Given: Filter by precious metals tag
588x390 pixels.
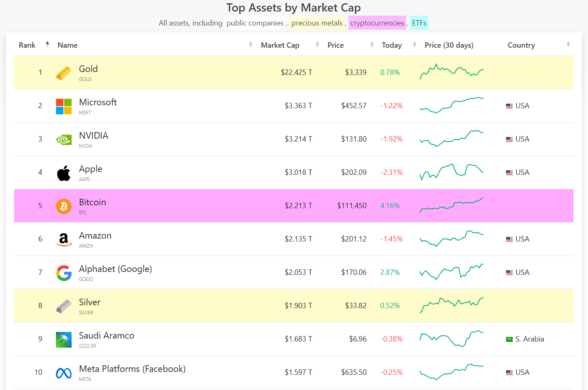Looking at the screenshot, I should (x=317, y=23).
